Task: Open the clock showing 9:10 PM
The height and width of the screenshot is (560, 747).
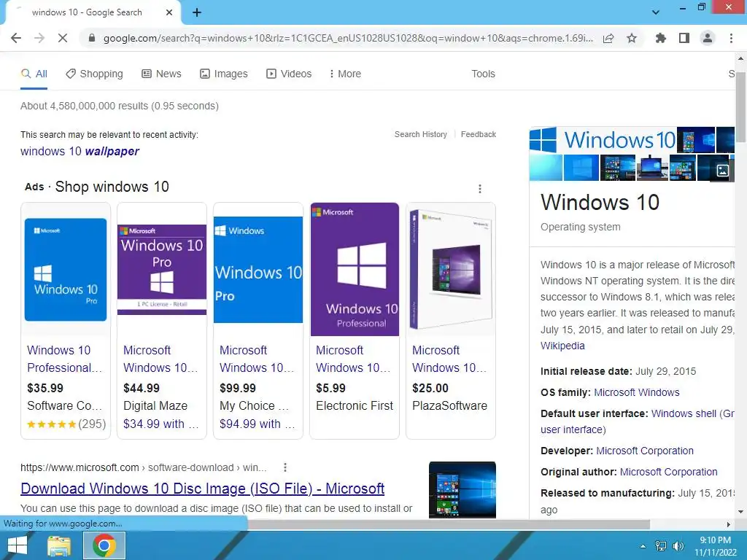Action: [x=715, y=546]
